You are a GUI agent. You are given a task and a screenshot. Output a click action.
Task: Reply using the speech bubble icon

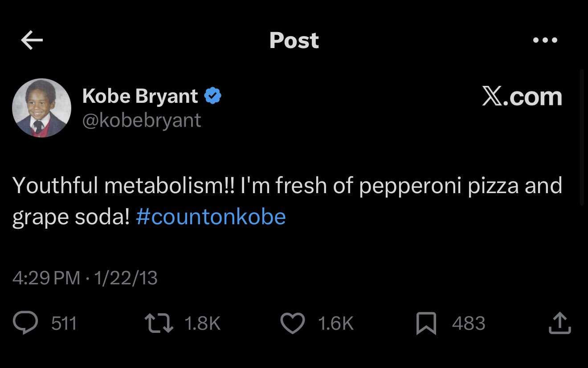(25, 323)
